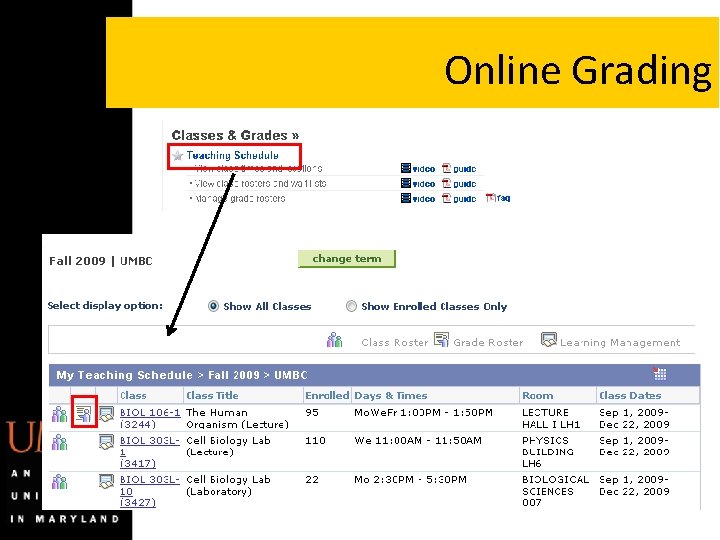720x540 pixels.
Task: Open class roster for Cell Biology Lab Laboratory
Action: pos(59,482)
